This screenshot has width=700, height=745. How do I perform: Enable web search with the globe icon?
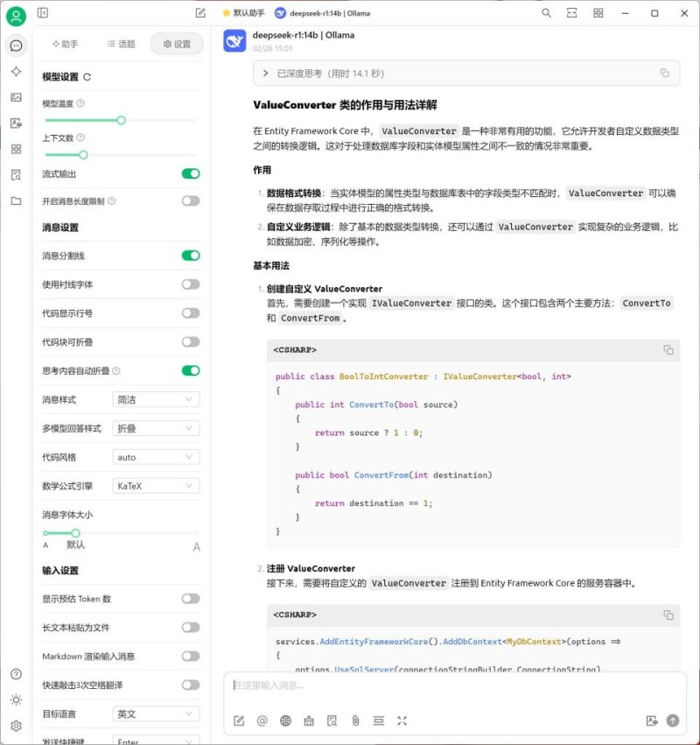click(x=285, y=720)
